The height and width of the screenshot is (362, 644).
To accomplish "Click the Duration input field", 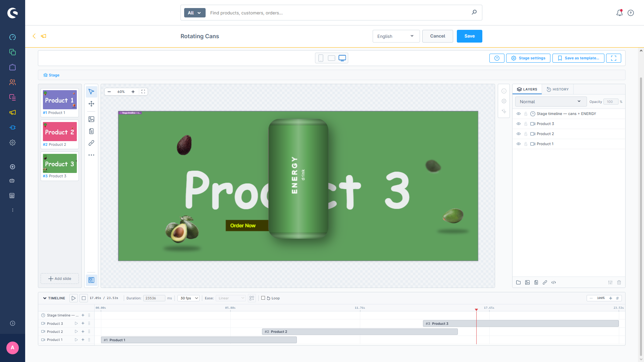I will [154, 298].
